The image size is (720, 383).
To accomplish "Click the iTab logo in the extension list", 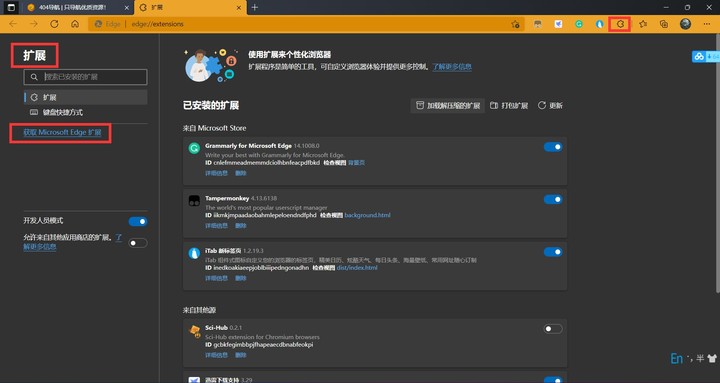I will (x=194, y=253).
